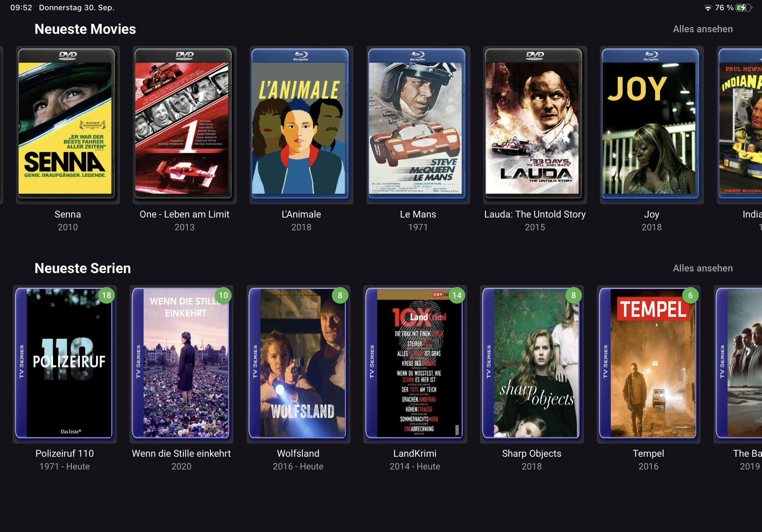Open the One - Leben am Limit poster
Screen dimensions: 762x532
184,125
